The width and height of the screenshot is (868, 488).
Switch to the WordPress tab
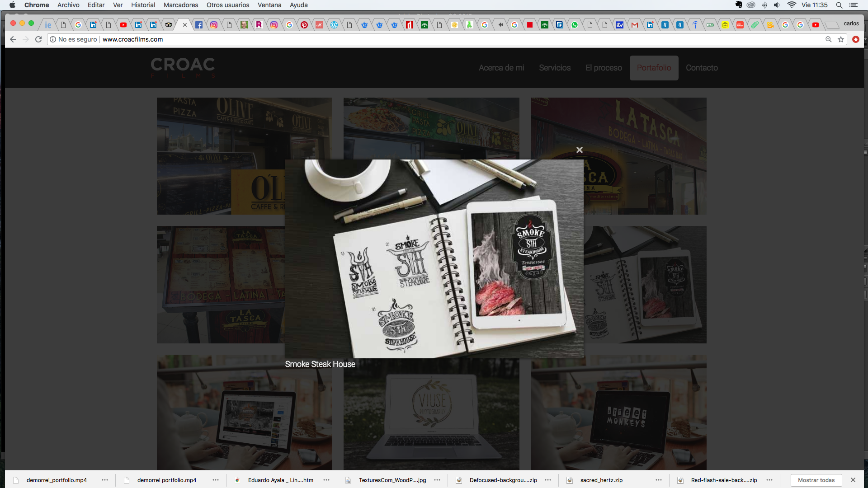coord(334,25)
